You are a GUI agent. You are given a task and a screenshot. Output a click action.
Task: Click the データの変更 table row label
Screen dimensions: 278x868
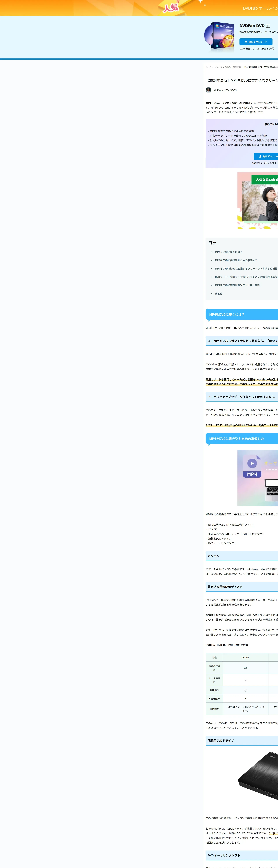(214, 680)
